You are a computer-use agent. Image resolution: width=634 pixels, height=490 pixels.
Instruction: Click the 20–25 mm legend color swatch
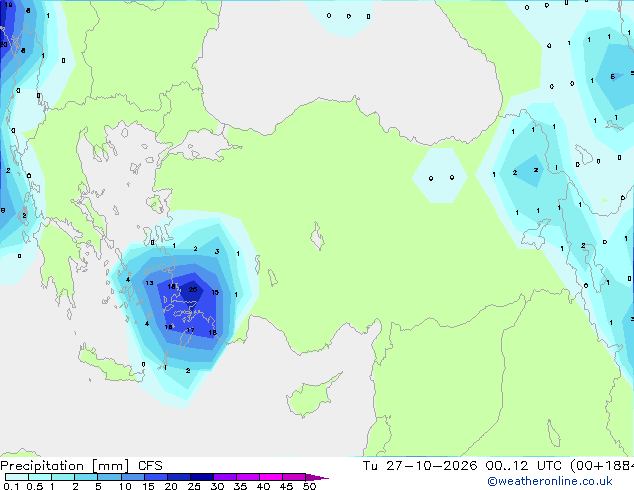pos(179,477)
